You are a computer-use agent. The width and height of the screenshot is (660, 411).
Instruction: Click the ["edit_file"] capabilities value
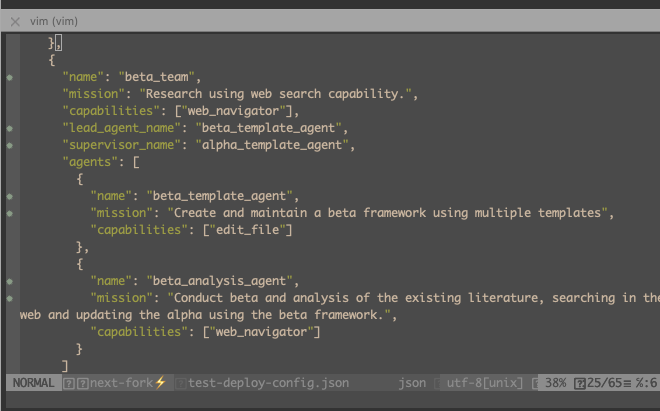[248, 230]
